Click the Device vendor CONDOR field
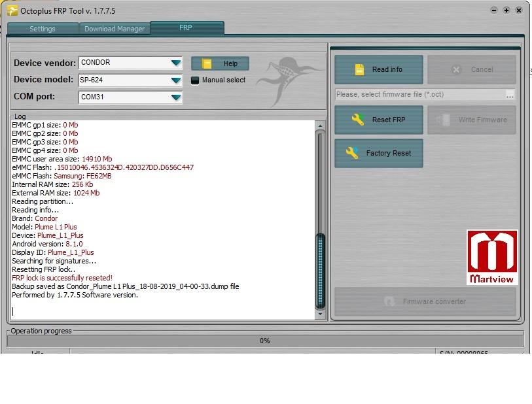The height and width of the screenshot is (404, 532). [131, 63]
